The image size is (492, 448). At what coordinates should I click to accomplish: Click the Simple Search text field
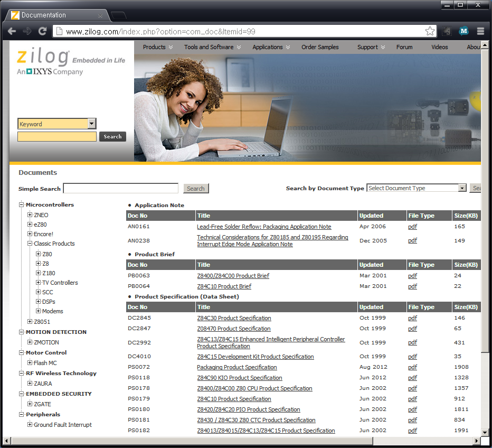coord(121,189)
